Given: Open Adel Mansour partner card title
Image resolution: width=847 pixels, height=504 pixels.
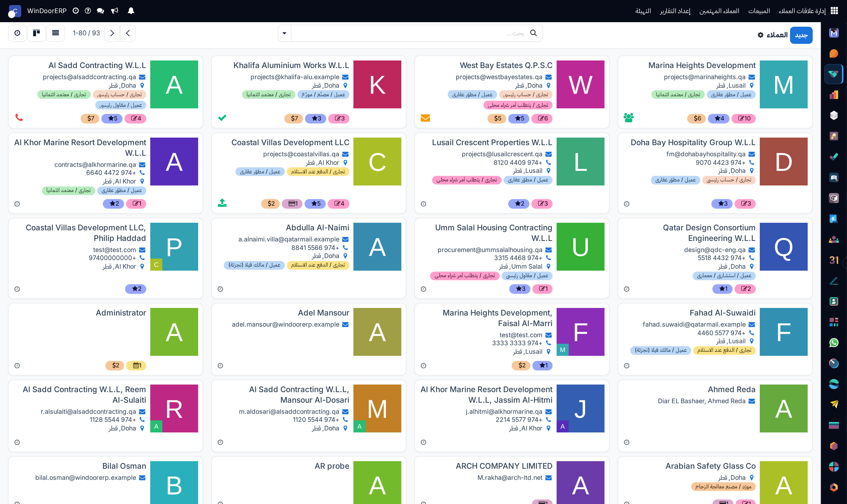Looking at the screenshot, I should click(323, 313).
